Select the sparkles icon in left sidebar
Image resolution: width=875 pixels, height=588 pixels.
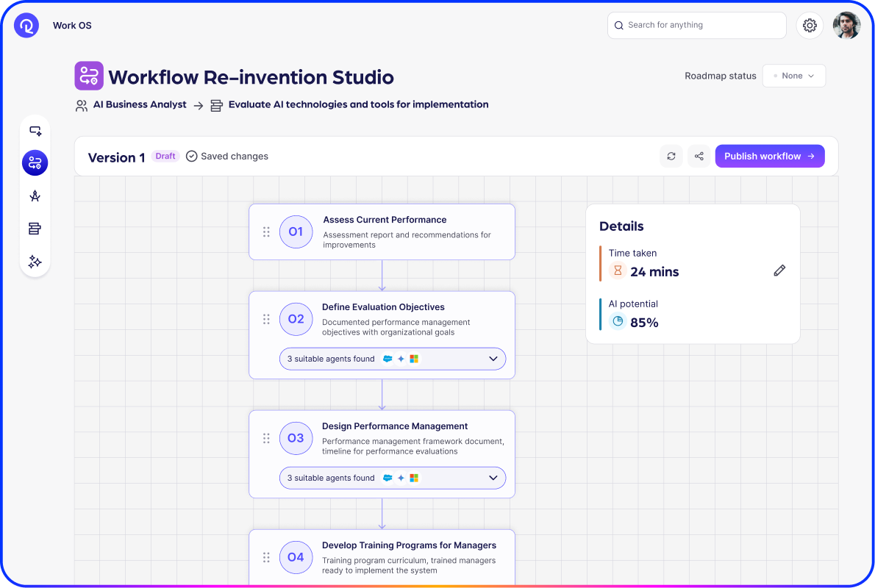pos(35,262)
